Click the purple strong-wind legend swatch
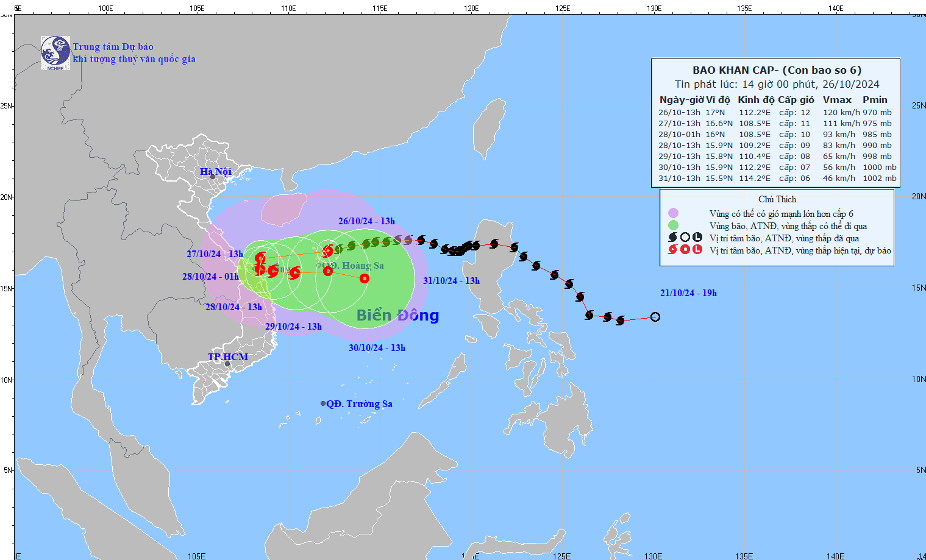 (673, 213)
